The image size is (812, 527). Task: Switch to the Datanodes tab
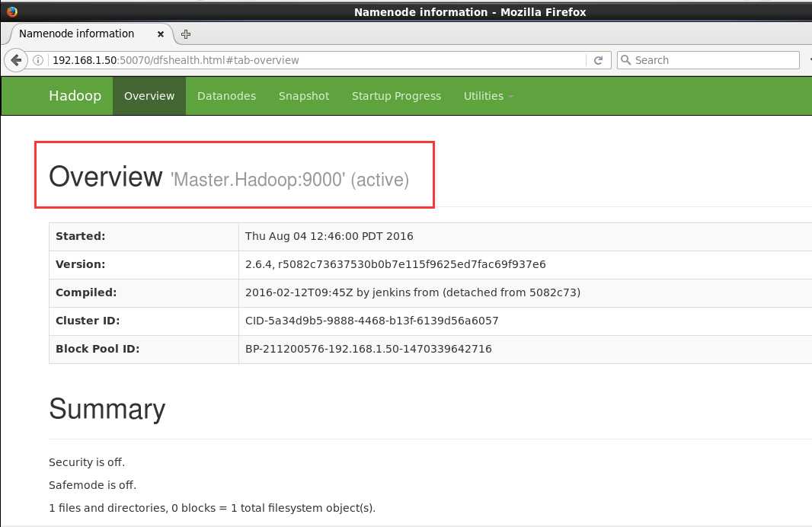pyautogui.click(x=226, y=96)
